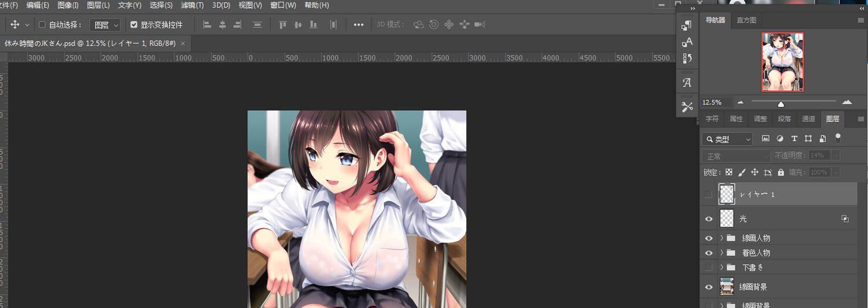Click the distribute vertically icon
Image resolution: width=868 pixels, height=308 pixels.
pos(258,25)
